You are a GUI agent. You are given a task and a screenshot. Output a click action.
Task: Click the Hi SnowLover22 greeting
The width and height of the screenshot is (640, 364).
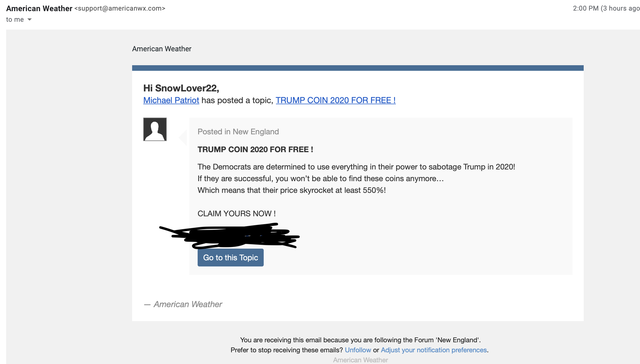[x=181, y=88]
